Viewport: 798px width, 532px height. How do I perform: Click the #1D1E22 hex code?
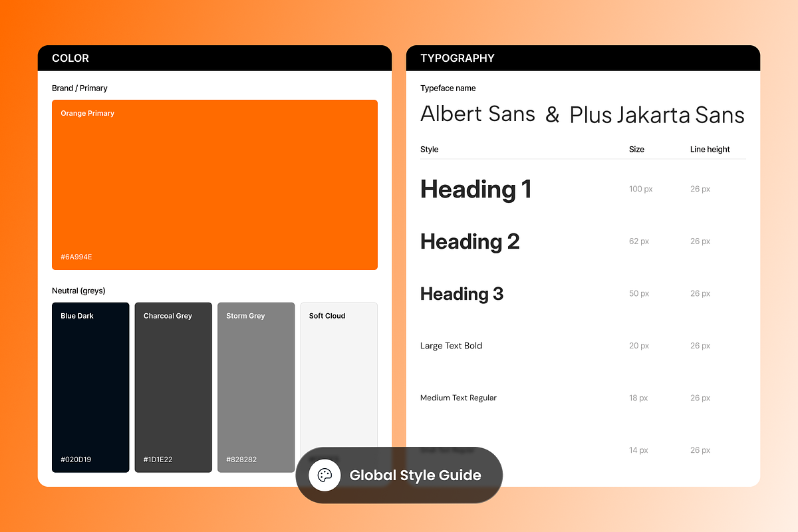tap(158, 460)
